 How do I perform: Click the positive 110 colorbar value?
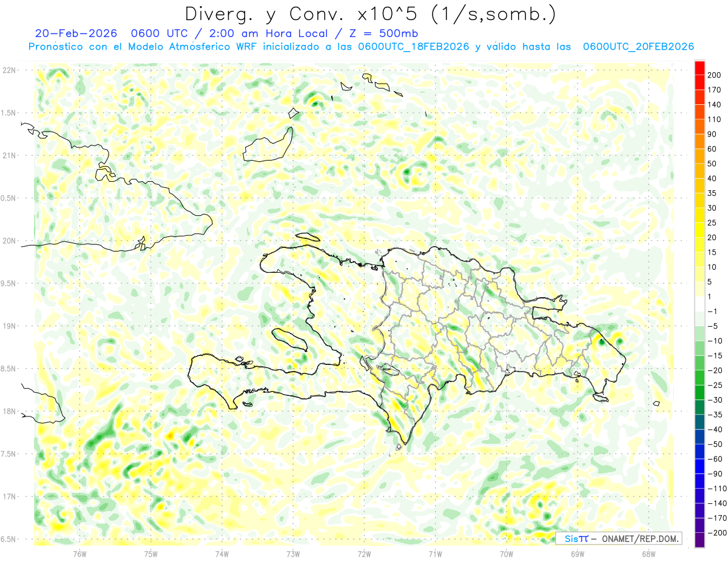(715, 119)
